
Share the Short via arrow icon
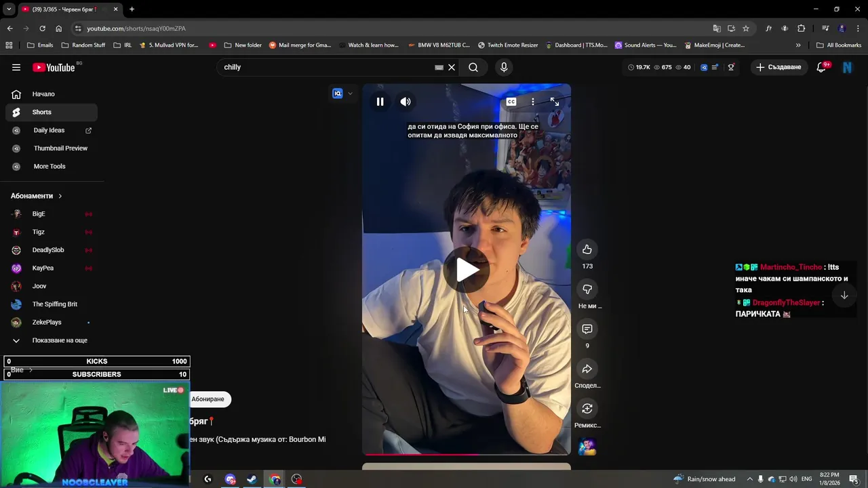click(x=587, y=369)
